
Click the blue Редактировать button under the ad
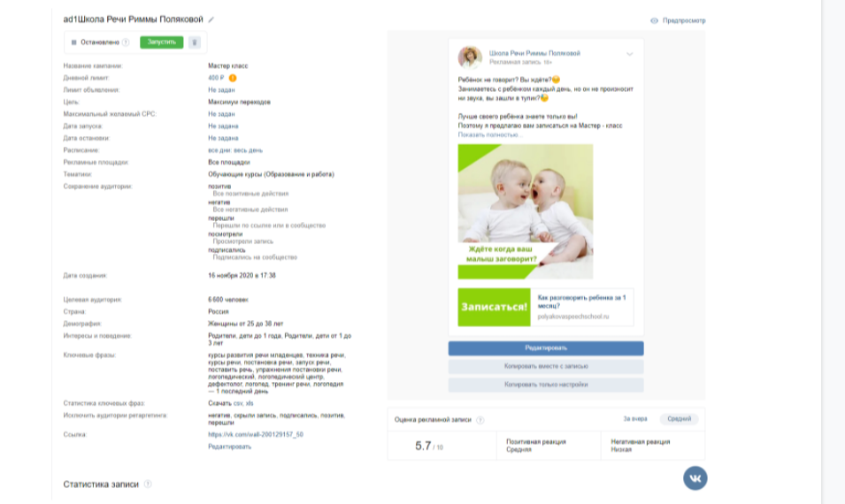[546, 348]
